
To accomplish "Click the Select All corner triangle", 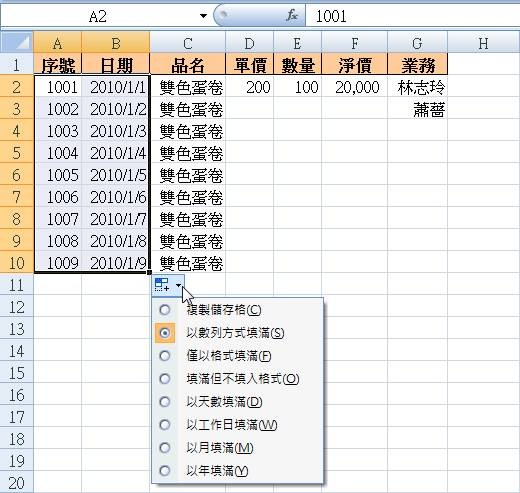I will 17,42.
